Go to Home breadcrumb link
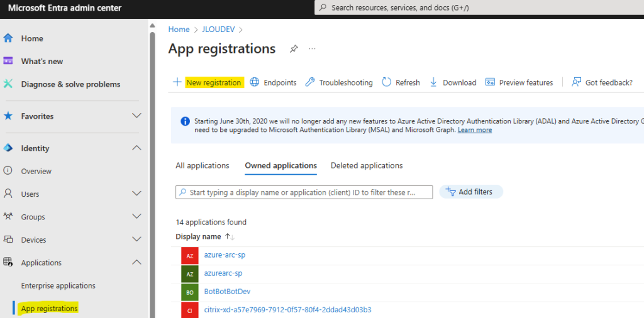This screenshot has width=644, height=318. tap(179, 30)
